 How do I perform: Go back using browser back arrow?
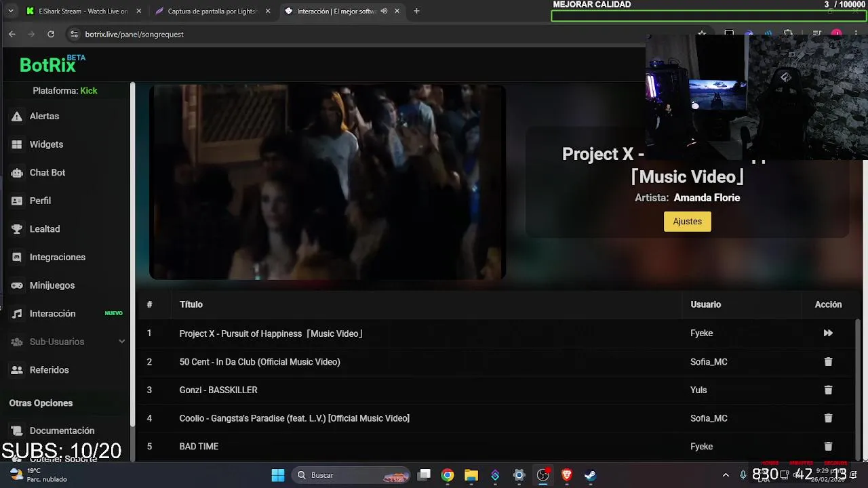tap(12, 34)
